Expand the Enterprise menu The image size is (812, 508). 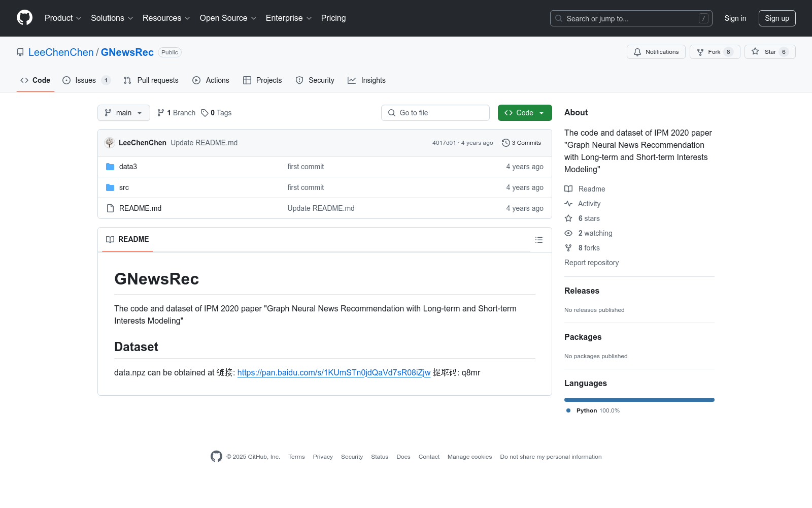coord(289,18)
